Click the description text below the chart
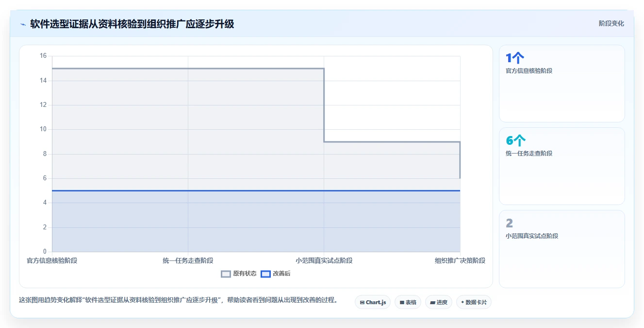Screen dimensions: 644x328 (x=178, y=300)
